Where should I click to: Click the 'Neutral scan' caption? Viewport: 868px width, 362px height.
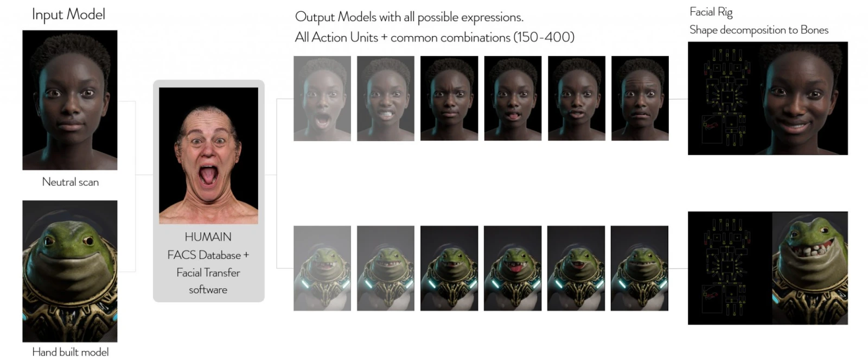pos(71,182)
